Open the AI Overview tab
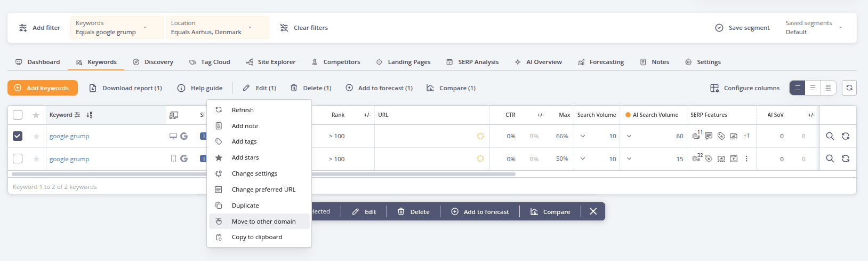The width and height of the screenshot is (868, 261). [x=538, y=62]
